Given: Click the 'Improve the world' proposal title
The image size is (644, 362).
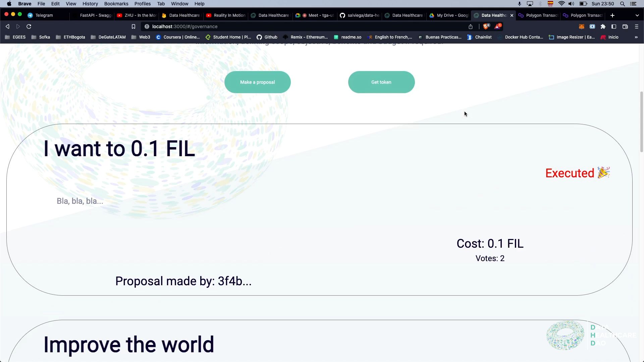Looking at the screenshot, I should tap(129, 345).
